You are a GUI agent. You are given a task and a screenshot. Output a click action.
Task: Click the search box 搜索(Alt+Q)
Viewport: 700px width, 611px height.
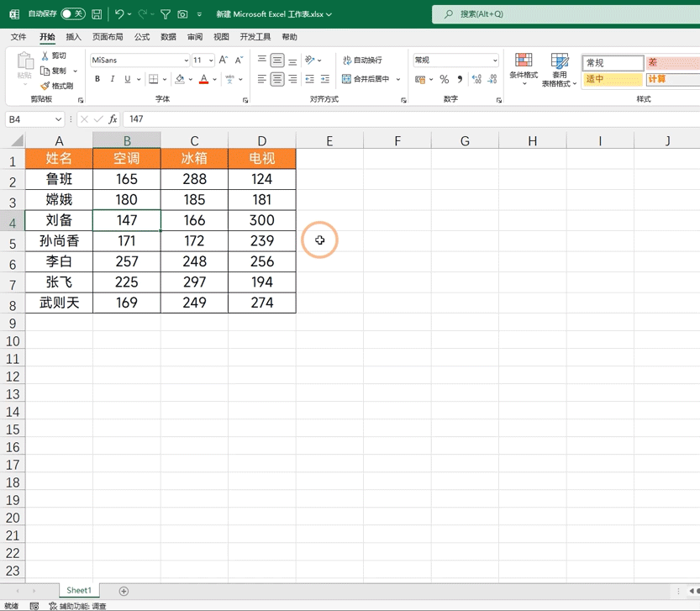(566, 14)
